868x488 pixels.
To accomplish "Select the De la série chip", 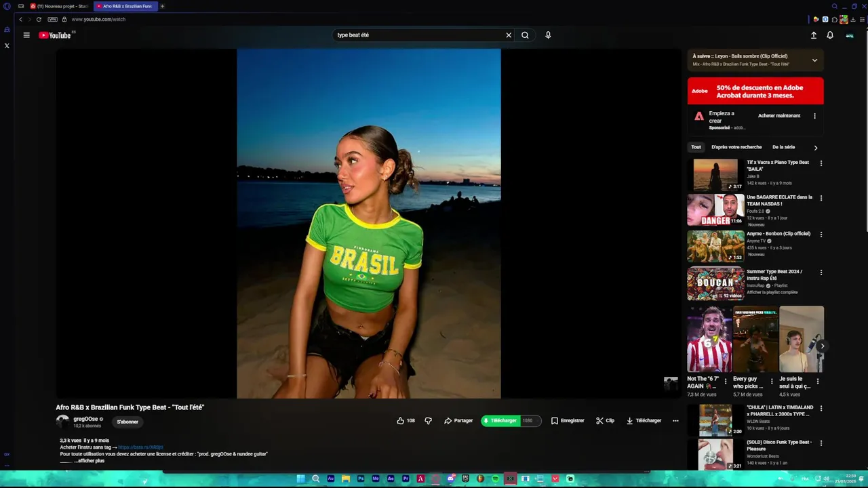I will [783, 147].
